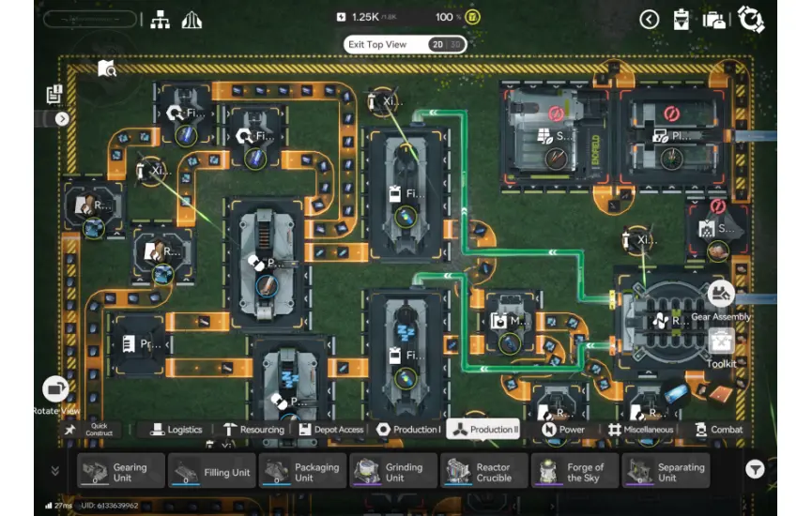This screenshot has width=812, height=516.
Task: Switch to the Depot Access category
Action: tap(331, 430)
